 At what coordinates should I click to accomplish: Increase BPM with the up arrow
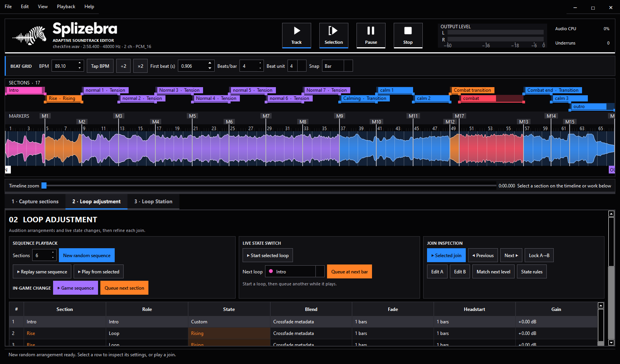[x=80, y=63]
